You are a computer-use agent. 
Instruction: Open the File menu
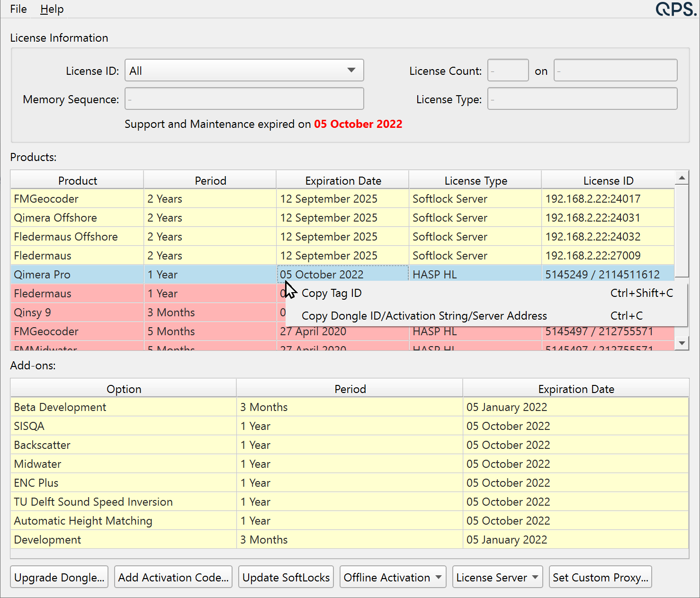(x=18, y=9)
